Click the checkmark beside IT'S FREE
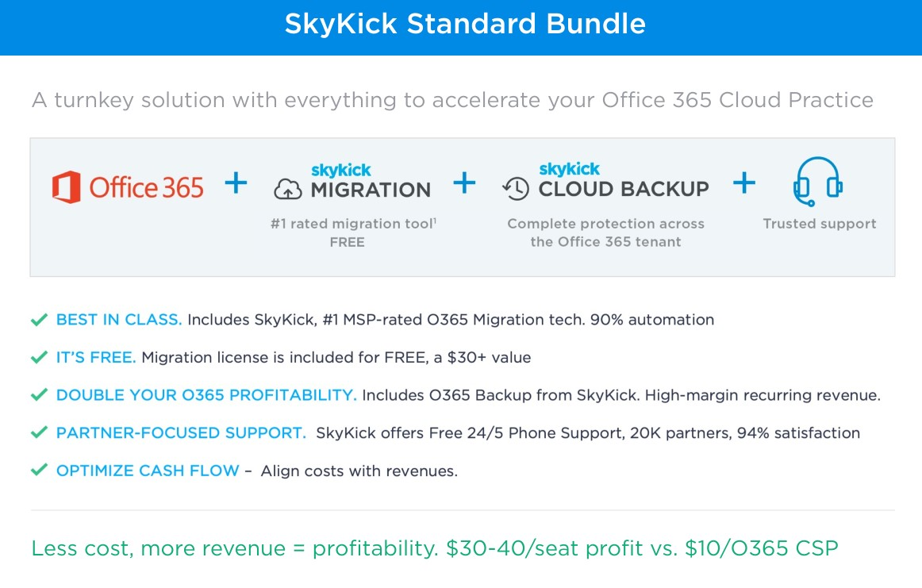Image resolution: width=922 pixels, height=588 pixels. click(39, 358)
